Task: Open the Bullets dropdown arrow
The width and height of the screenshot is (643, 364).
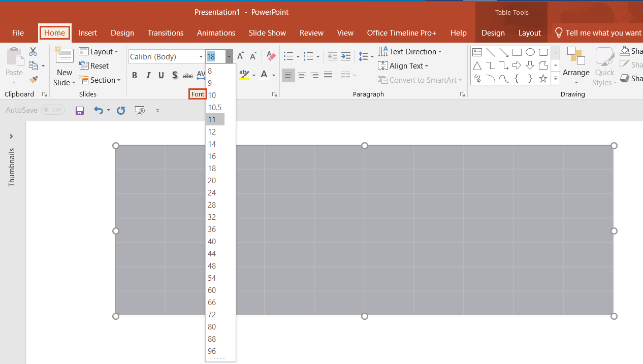Action: (298, 56)
